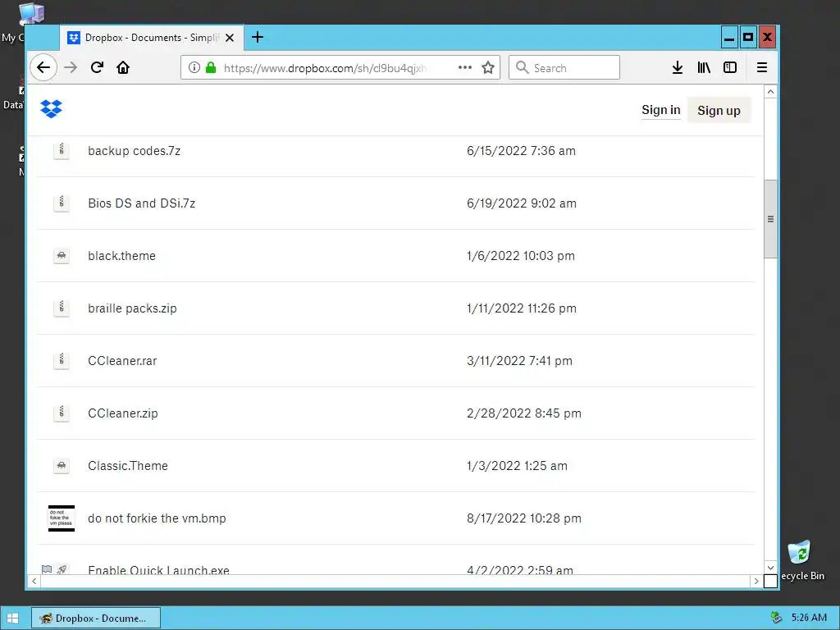Bookmark this page with the star
The image size is (840, 630).
(487, 67)
